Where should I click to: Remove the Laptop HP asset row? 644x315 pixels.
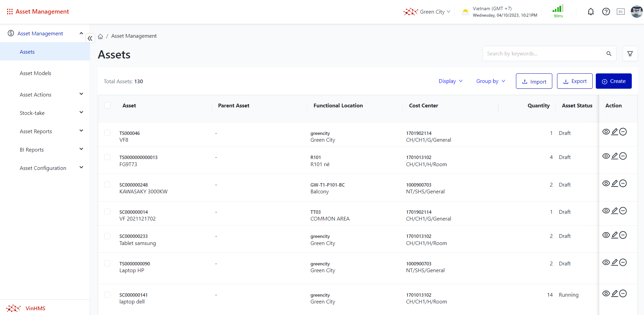[623, 262]
